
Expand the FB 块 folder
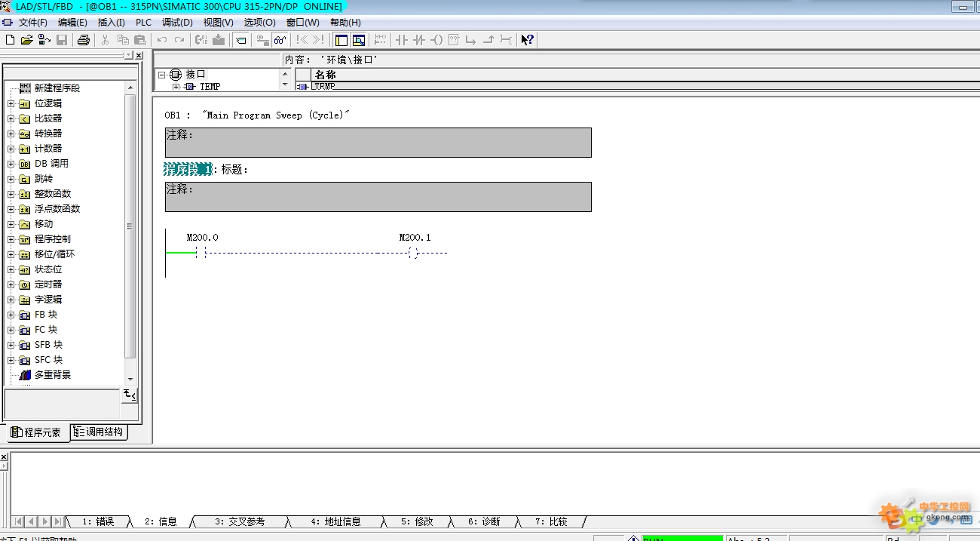[11, 315]
